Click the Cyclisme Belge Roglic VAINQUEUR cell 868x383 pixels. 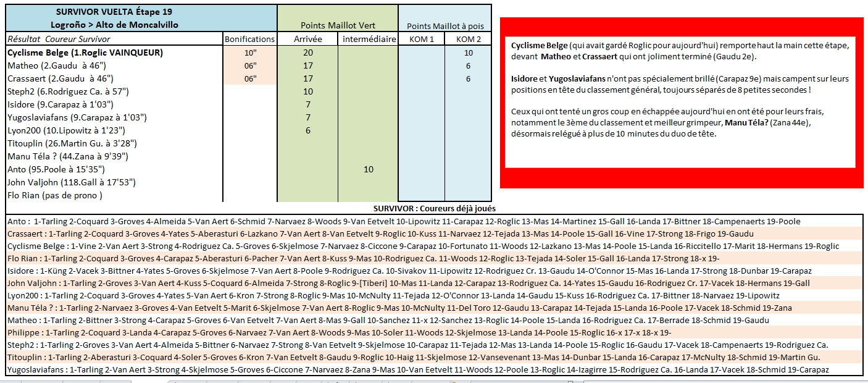(x=85, y=53)
